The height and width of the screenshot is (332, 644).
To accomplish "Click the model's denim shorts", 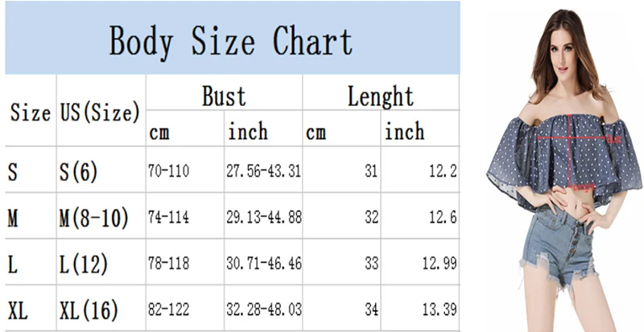I will (559, 247).
